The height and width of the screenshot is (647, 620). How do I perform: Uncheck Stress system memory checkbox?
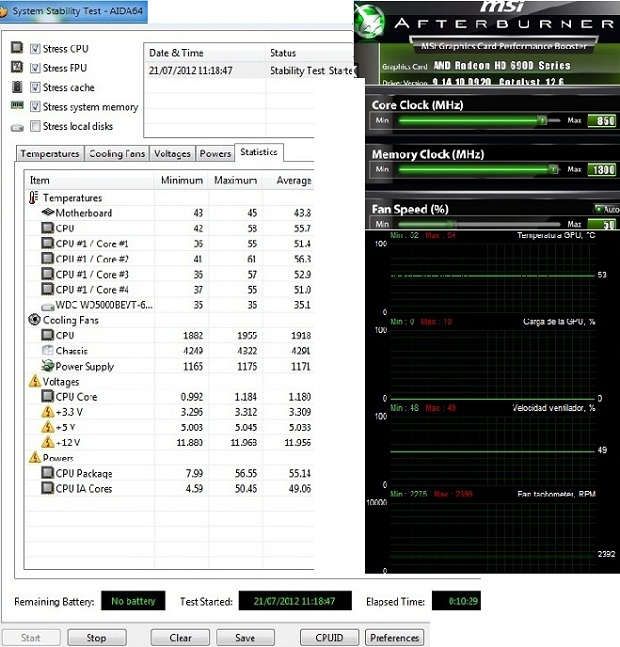tap(35, 106)
